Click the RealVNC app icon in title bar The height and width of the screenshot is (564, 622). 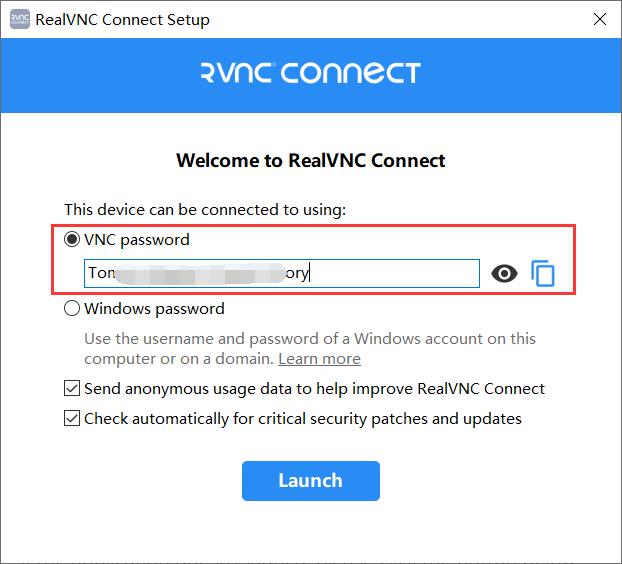19,19
